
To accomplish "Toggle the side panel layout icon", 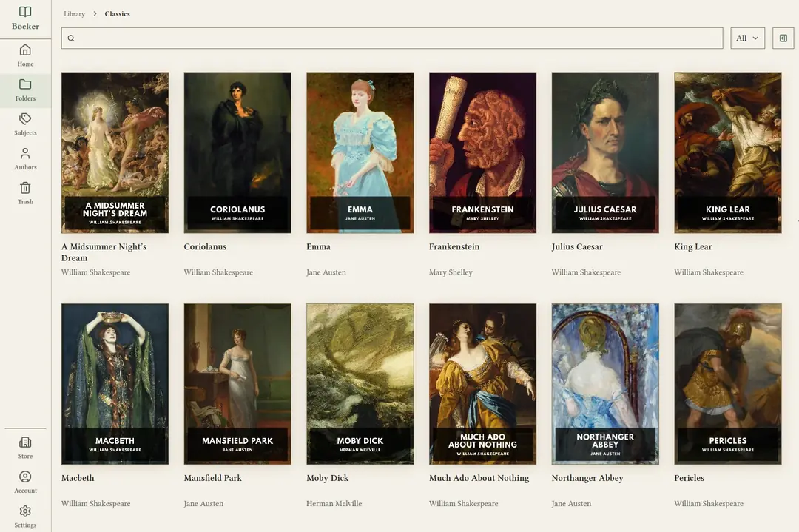I will point(783,38).
